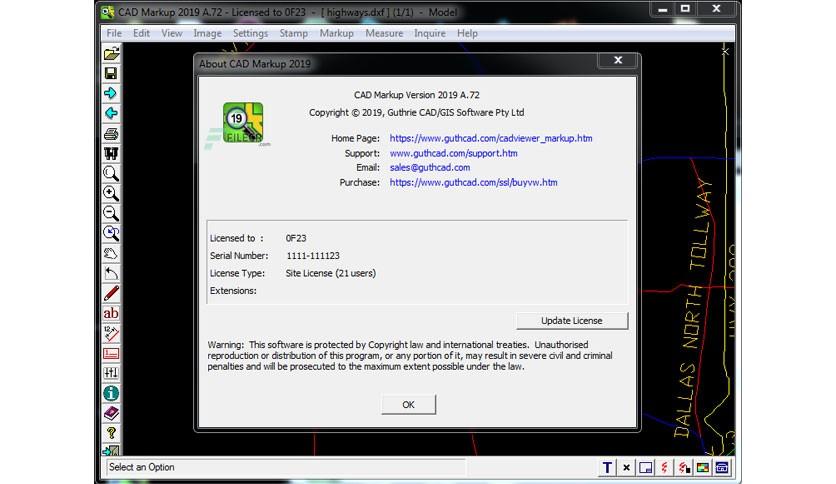
Task: Maximize the CAD Markup main window
Action: 685,9
